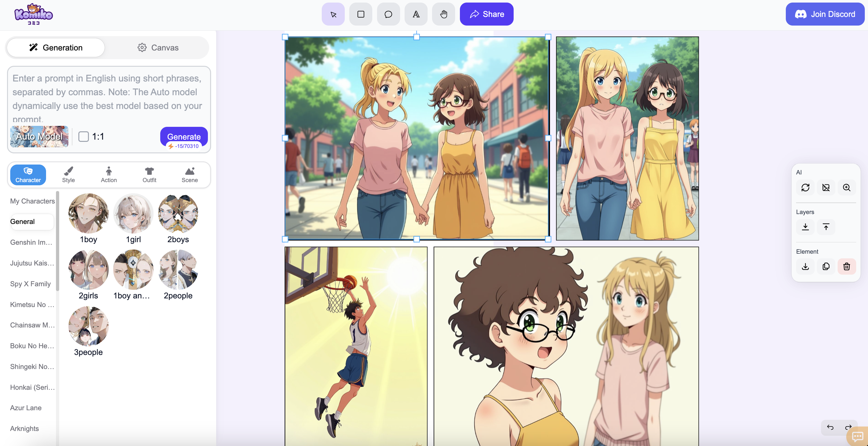The image size is (868, 446).
Task: Duplicate the selected element
Action: (826, 266)
